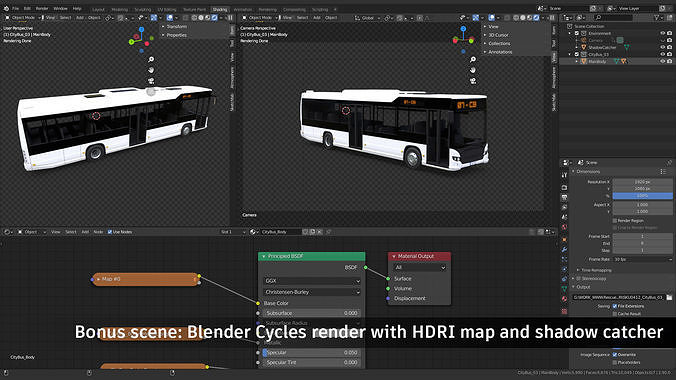The height and width of the screenshot is (380, 676).
Task: Disable render of Camera via camera icon
Action: pyautogui.click(x=670, y=40)
